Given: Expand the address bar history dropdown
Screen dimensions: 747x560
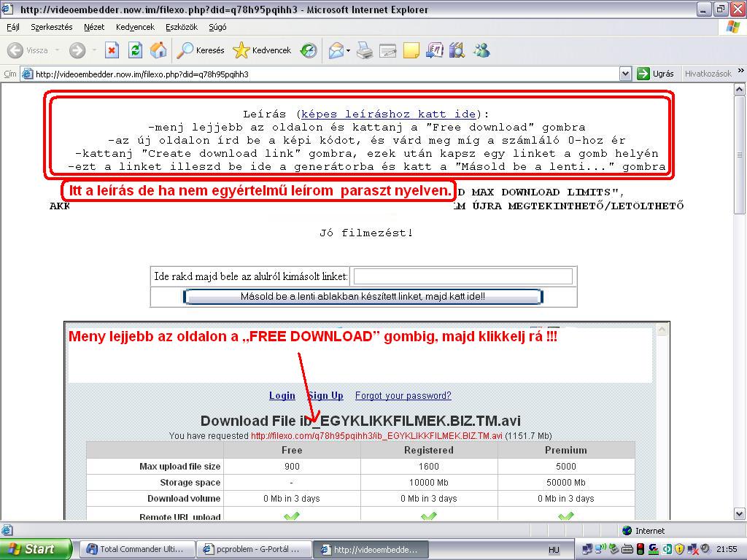Looking at the screenshot, I should click(x=625, y=74).
